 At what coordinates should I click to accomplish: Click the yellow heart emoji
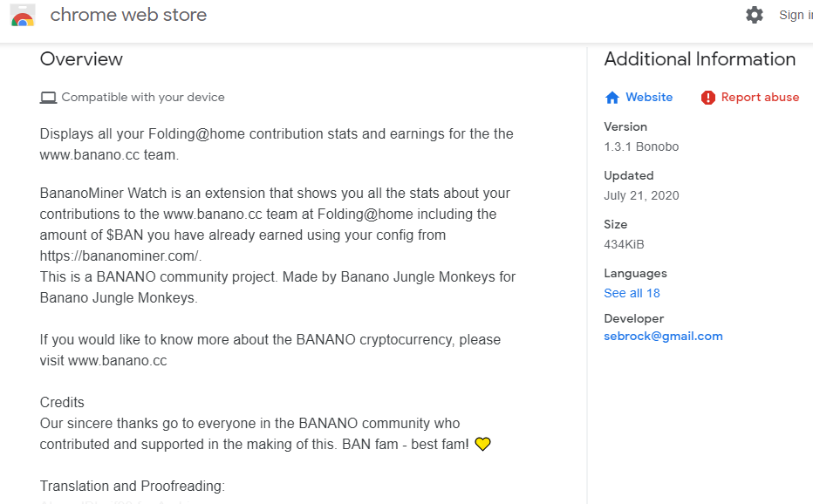pyautogui.click(x=482, y=445)
